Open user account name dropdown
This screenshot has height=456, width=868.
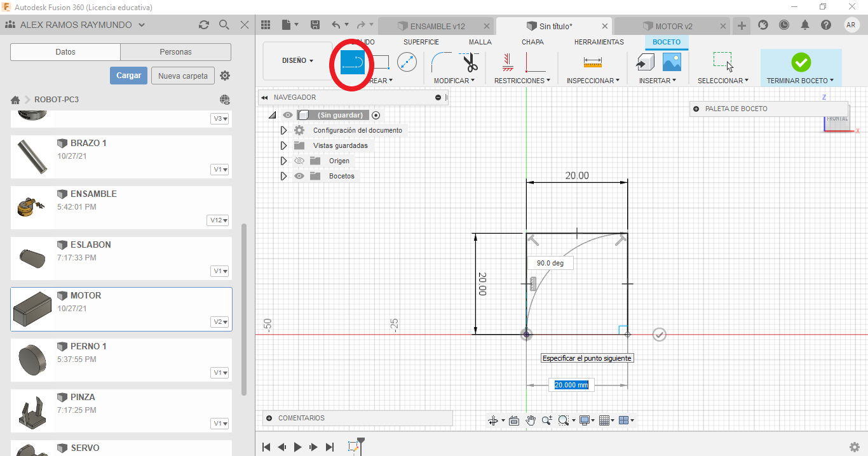click(x=83, y=25)
